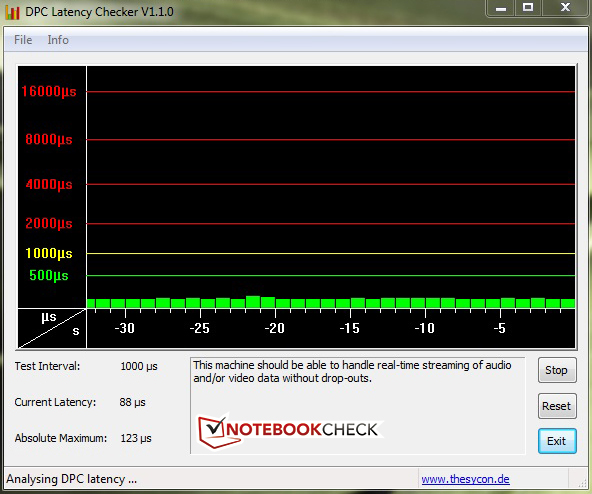The width and height of the screenshot is (592, 494).
Task: Exit the DPC Latency Checker
Action: click(557, 441)
